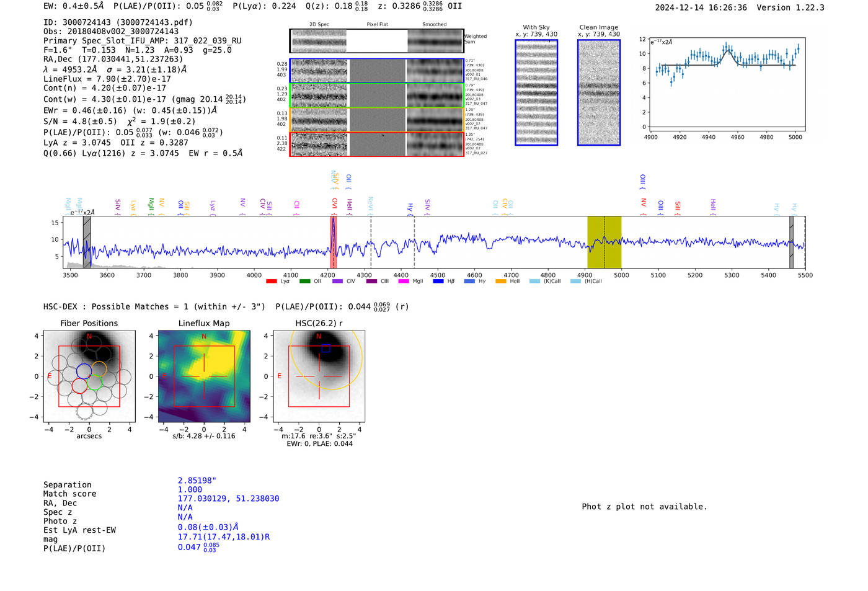Select the green-bordered fiber spectrum row
The height and width of the screenshot is (591, 868).
coord(376,96)
